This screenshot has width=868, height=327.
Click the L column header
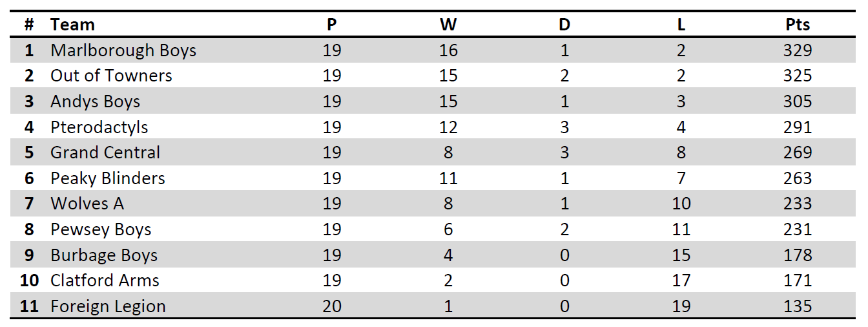(681, 25)
